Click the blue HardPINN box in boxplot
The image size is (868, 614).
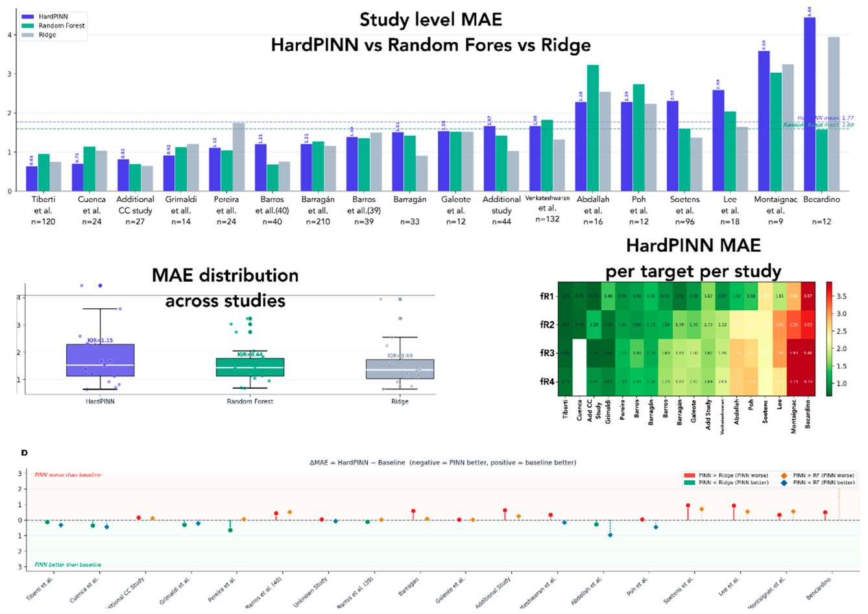coord(101,360)
